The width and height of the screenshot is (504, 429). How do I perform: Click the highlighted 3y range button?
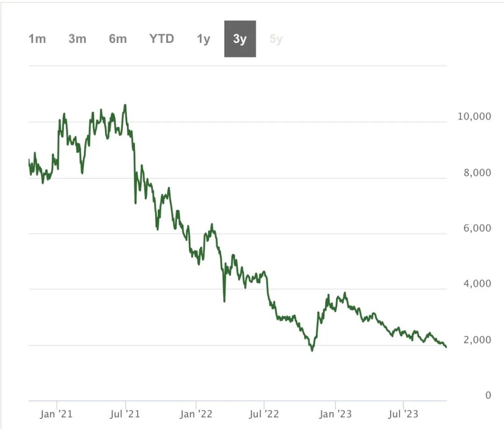click(240, 39)
